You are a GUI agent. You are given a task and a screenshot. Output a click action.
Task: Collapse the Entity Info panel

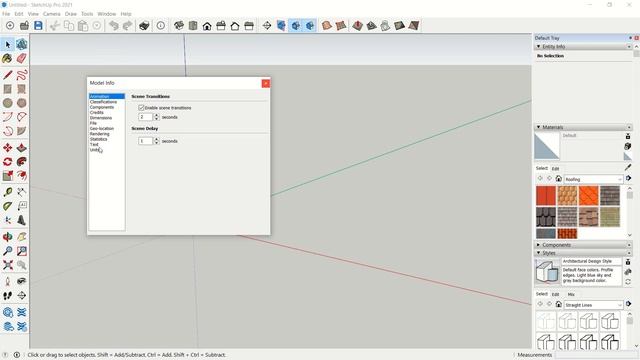538,47
